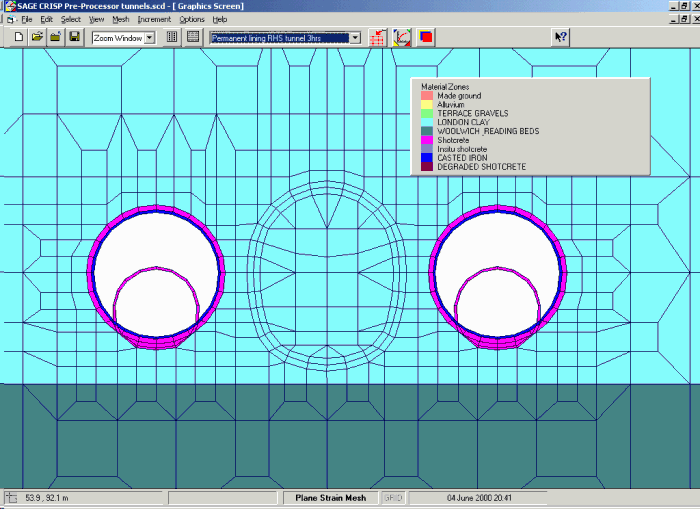
Task: Restore the inner document window
Action: [684, 19]
